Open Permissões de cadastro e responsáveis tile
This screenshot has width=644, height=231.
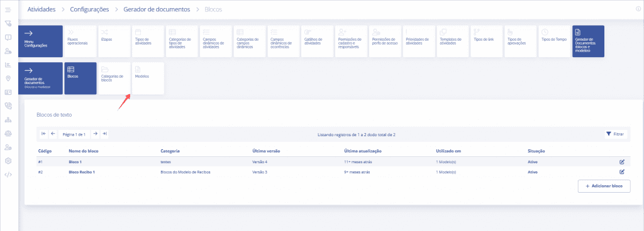click(x=351, y=41)
